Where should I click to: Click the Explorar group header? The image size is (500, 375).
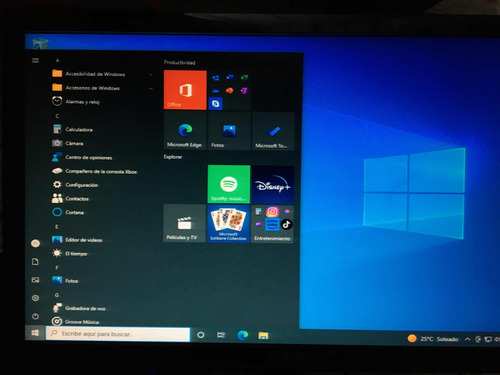coord(173,157)
